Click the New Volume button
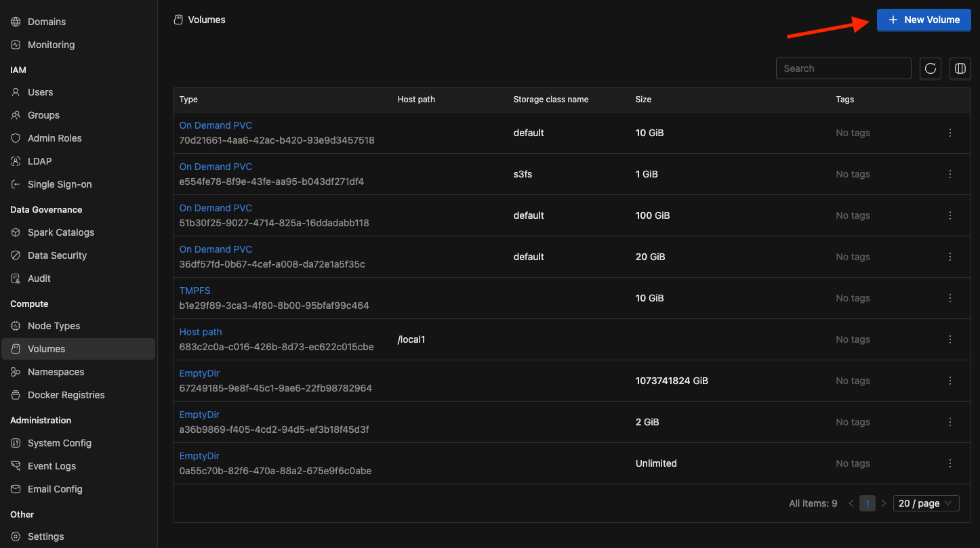980x548 pixels. point(924,20)
